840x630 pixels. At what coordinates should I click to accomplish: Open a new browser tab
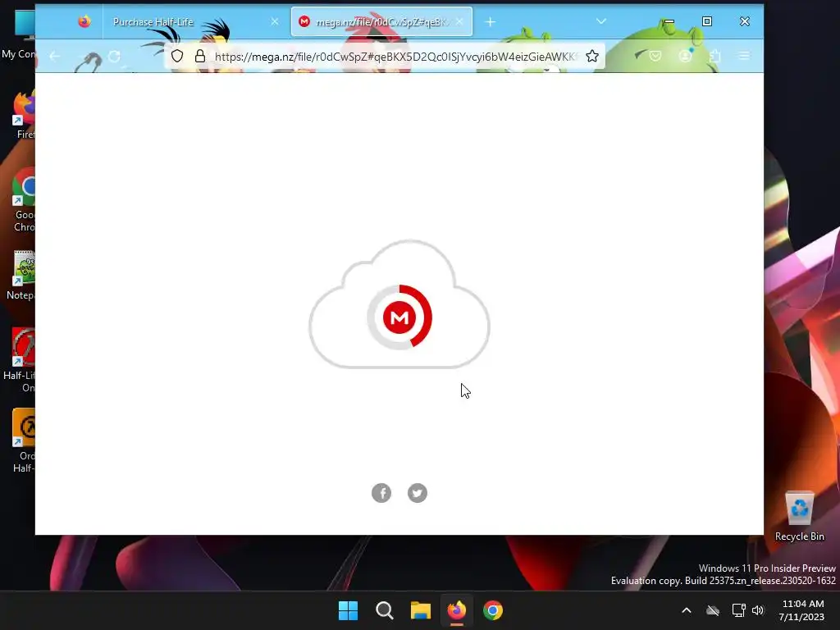(491, 22)
